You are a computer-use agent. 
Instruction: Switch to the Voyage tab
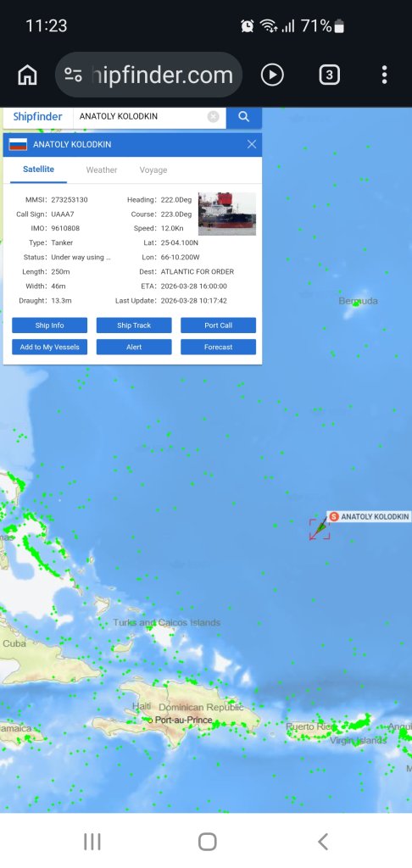click(x=153, y=170)
